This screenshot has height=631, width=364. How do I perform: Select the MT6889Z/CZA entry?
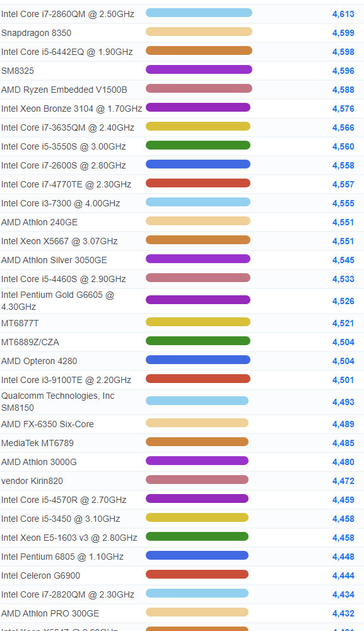(x=30, y=342)
